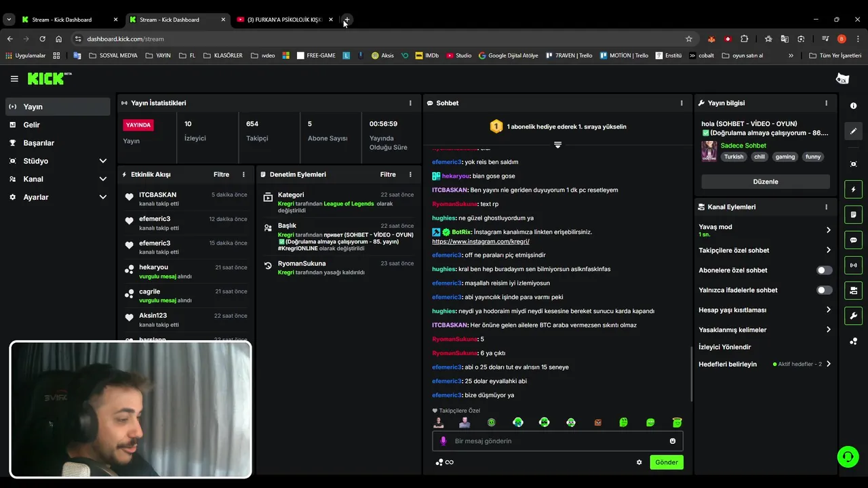Open the Sohbet panel three-dot menu

[682, 103]
